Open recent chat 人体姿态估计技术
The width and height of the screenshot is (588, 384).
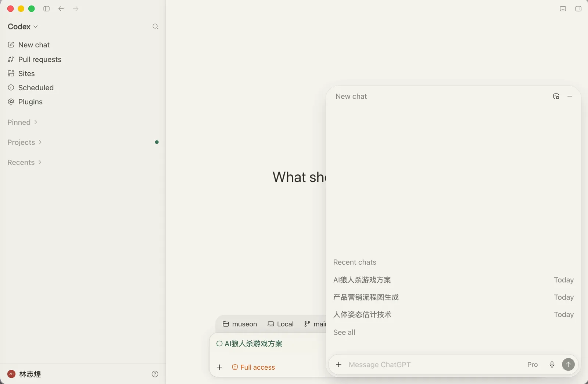tap(453, 315)
